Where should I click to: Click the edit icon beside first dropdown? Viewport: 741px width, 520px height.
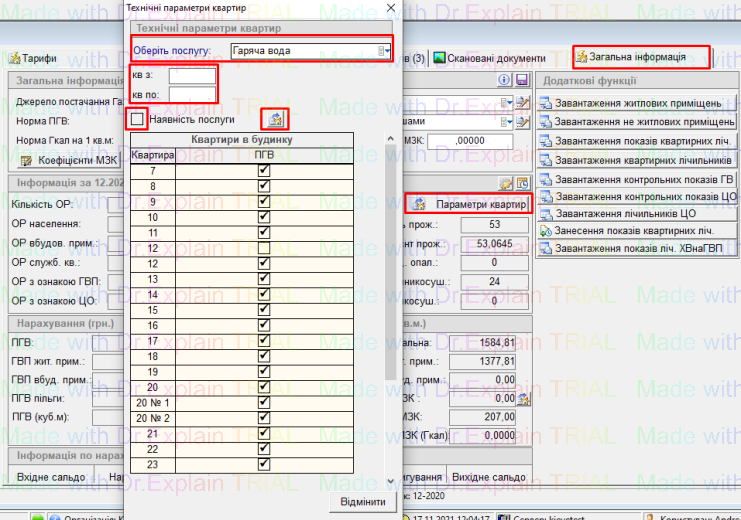tap(522, 102)
